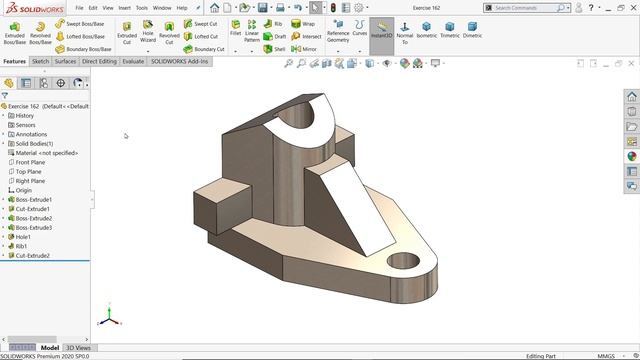Set Trimetric view

(x=450, y=30)
